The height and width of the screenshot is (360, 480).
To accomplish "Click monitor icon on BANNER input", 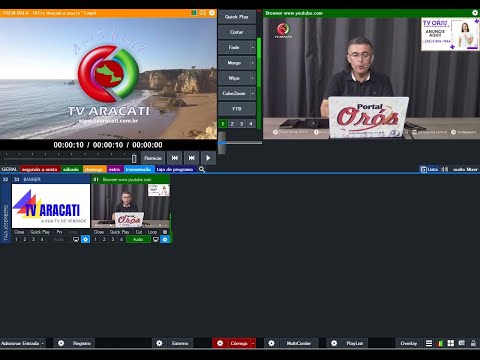I will 76,239.
